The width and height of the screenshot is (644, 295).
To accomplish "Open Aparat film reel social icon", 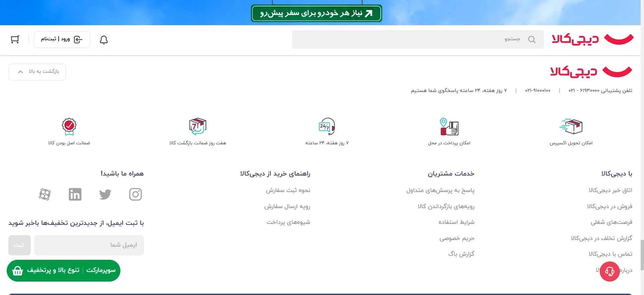I will (45, 194).
